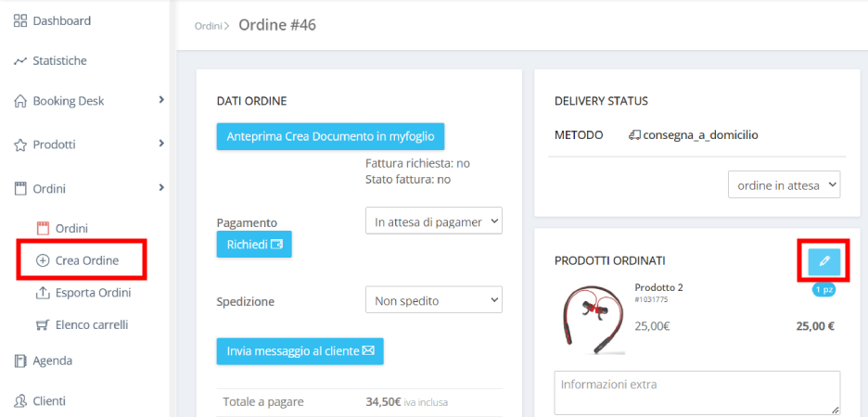Open Crea Ordine in the sidebar

pos(86,260)
